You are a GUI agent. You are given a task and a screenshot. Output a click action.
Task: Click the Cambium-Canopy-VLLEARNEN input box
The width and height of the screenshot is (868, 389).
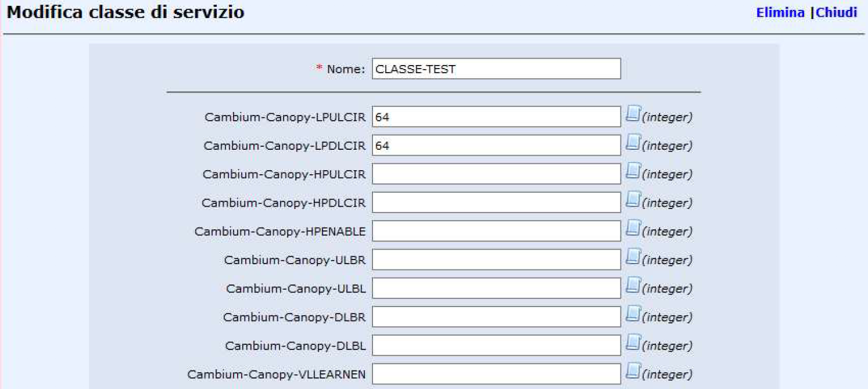(x=496, y=374)
